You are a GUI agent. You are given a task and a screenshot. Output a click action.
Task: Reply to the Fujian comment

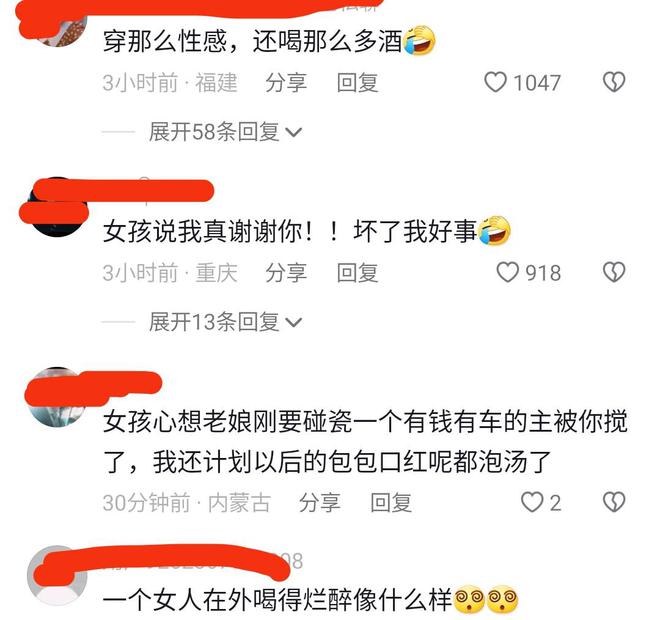[357, 82]
